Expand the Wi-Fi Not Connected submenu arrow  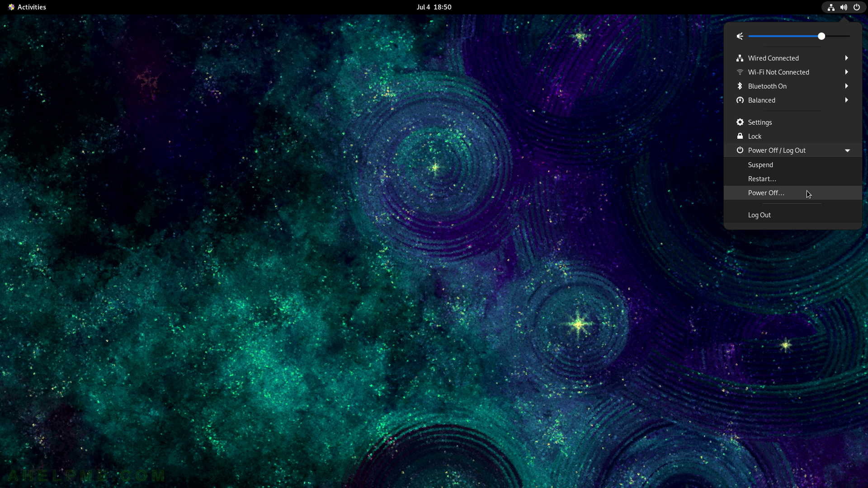pyautogui.click(x=846, y=72)
